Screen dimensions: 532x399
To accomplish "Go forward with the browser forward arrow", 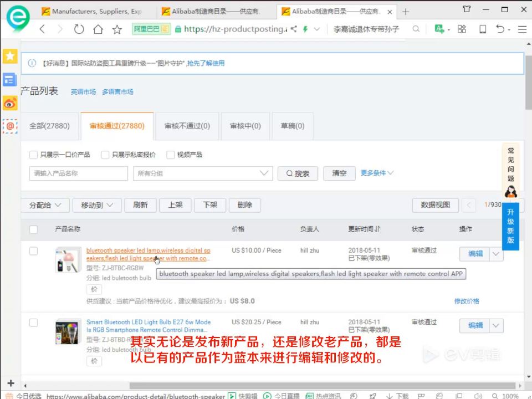I will (x=60, y=29).
